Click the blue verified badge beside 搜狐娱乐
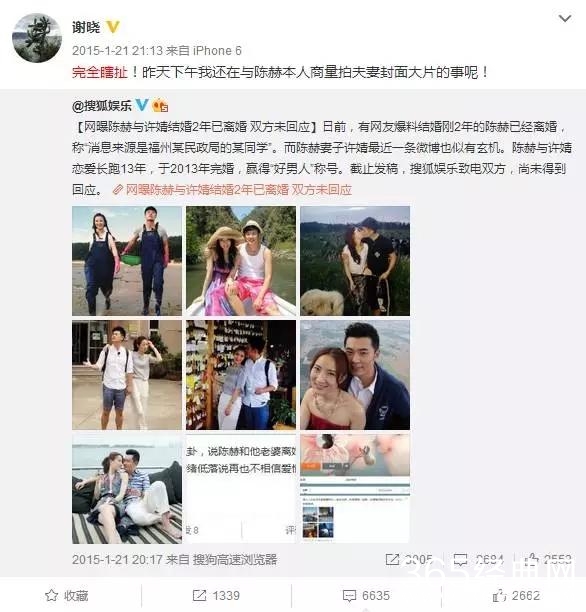Viewport: 586px width, 612px height. [x=142, y=105]
